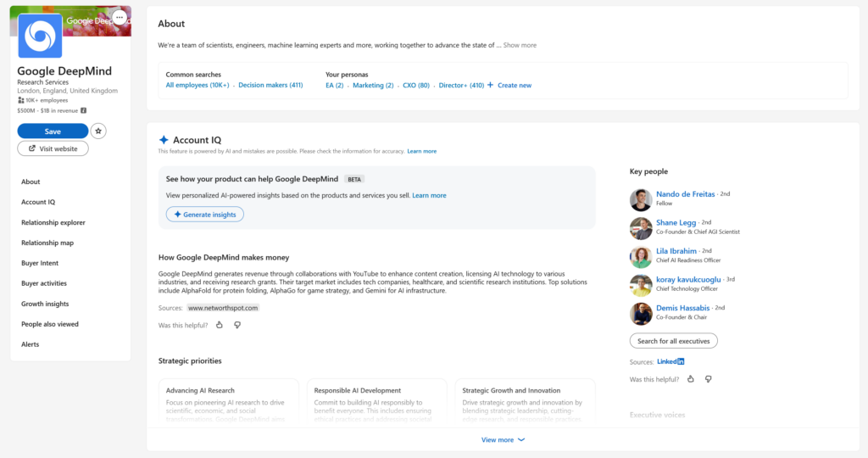Open Advancing AI Research card

coord(229,402)
